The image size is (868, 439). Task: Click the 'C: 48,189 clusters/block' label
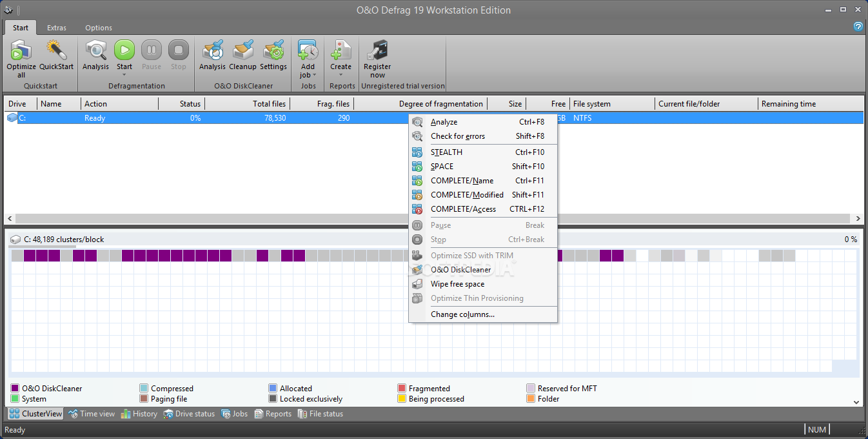tap(64, 240)
